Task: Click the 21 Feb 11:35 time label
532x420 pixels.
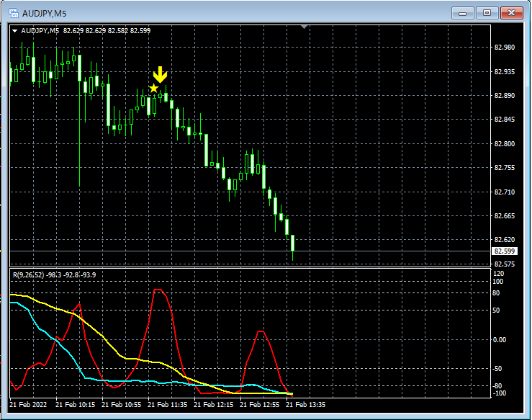Action: (167, 405)
